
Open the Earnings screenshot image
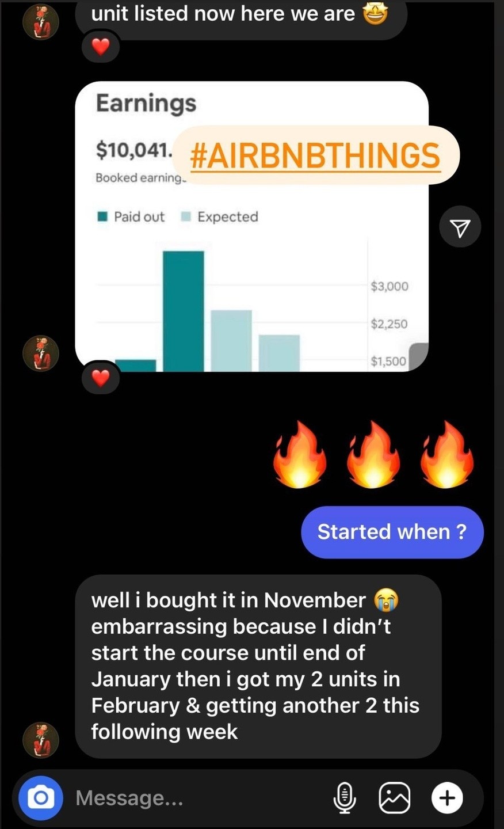(252, 227)
